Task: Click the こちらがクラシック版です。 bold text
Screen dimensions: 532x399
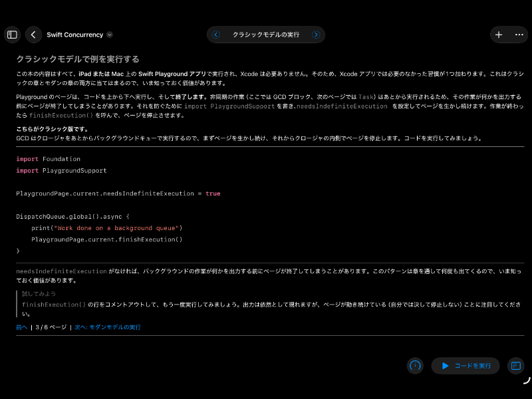Action: [53, 129]
